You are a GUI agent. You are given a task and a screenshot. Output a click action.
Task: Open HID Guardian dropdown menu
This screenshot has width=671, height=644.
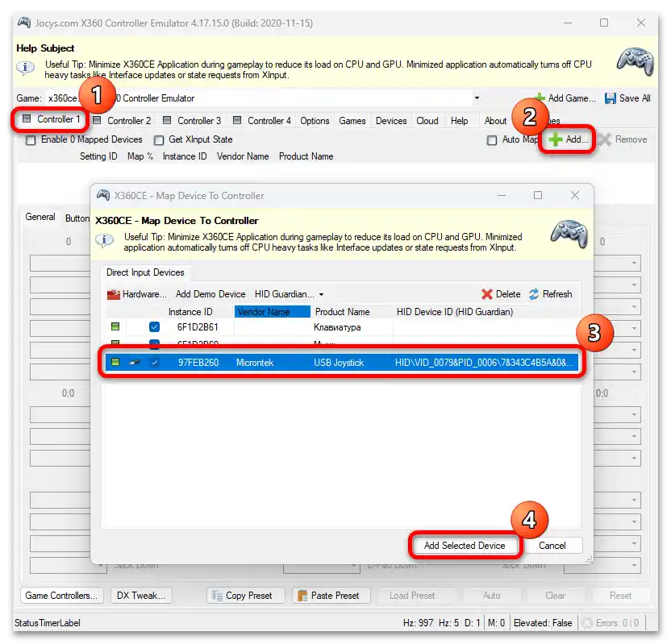click(x=289, y=294)
